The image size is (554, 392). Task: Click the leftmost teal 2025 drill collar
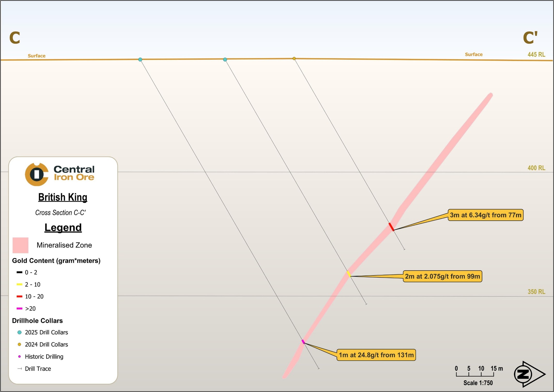pyautogui.click(x=140, y=60)
